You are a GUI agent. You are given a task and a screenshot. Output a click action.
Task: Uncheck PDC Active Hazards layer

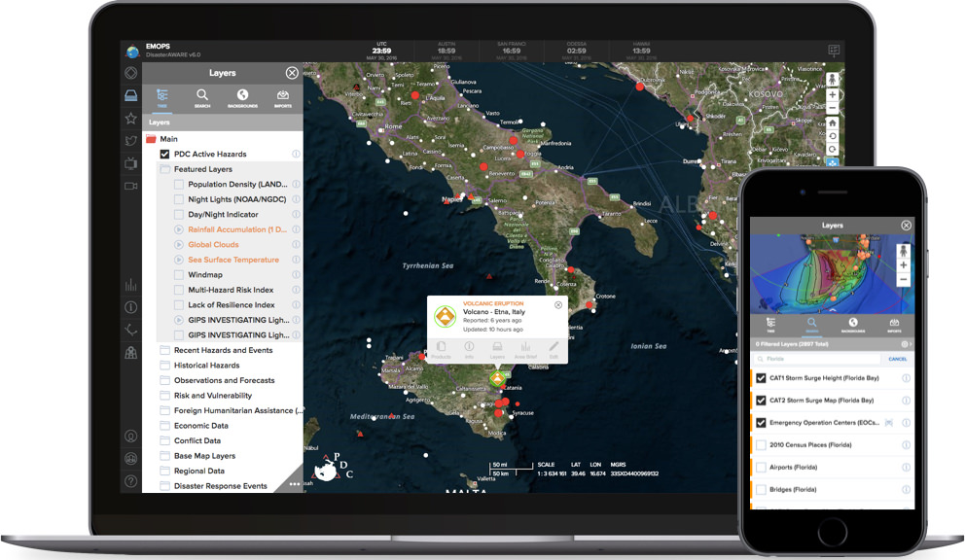pos(164,154)
